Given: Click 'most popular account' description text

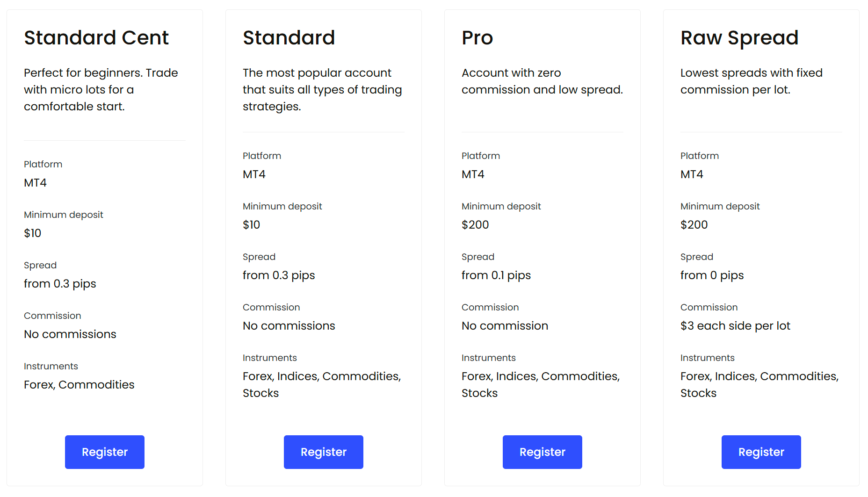Looking at the screenshot, I should 322,89.
